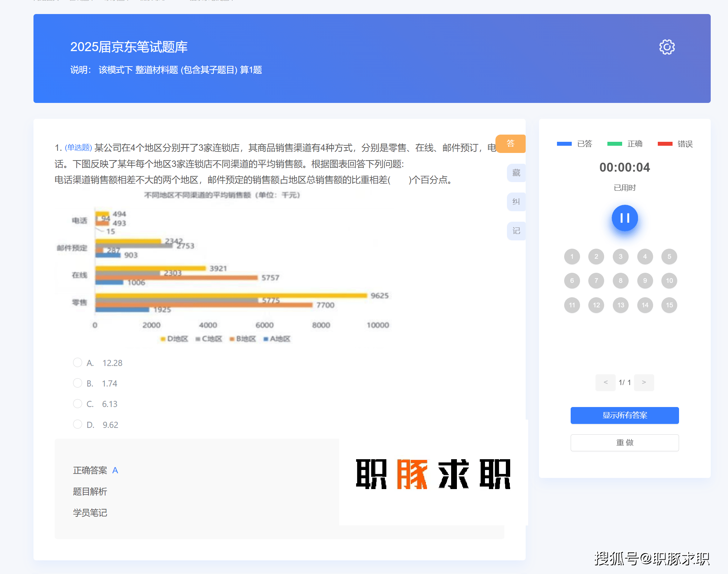Jump to question number 15 circle
Image resolution: width=728 pixels, height=574 pixels.
pyautogui.click(x=669, y=305)
